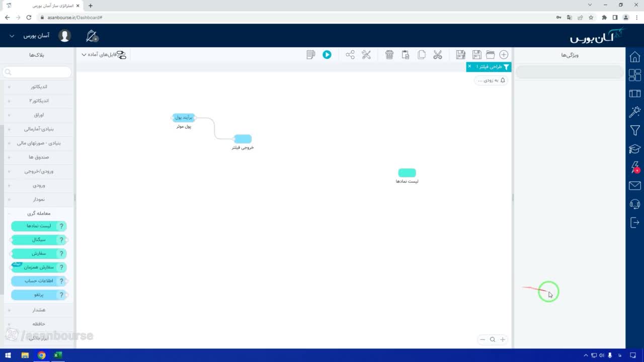Click the scissors cut icon in toolbar

[x=438, y=55]
